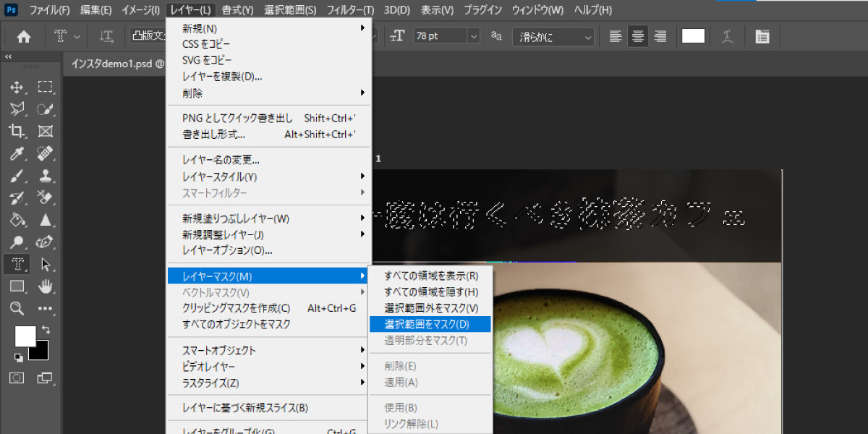Screen dimensions: 868x434
Task: Collapse the tools panel double-arrow
Action: (9, 56)
